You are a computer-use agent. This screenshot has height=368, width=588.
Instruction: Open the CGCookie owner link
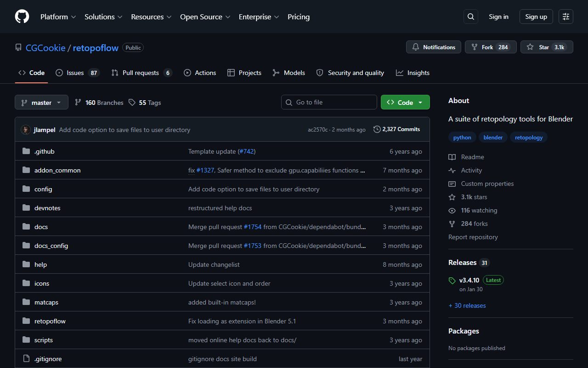(x=45, y=47)
